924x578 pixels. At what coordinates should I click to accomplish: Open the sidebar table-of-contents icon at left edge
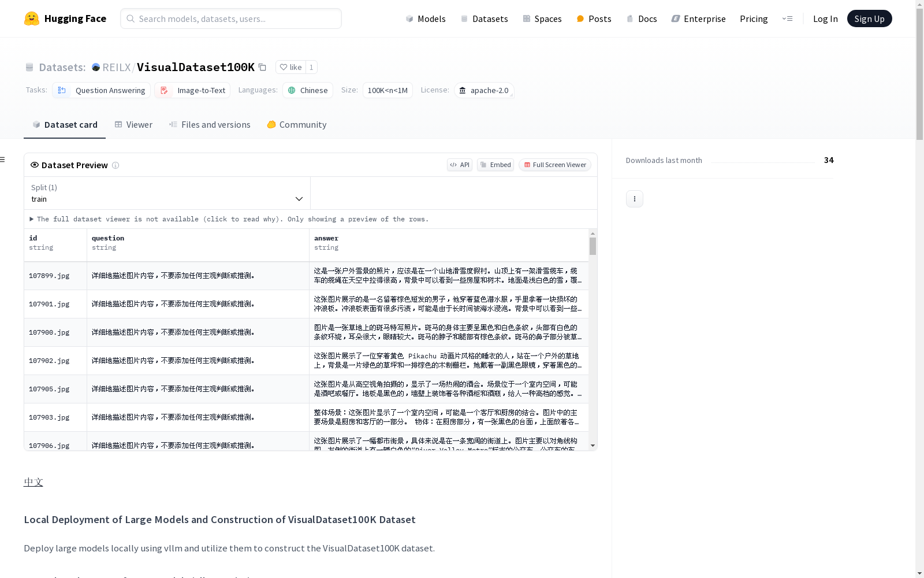coord(3,160)
